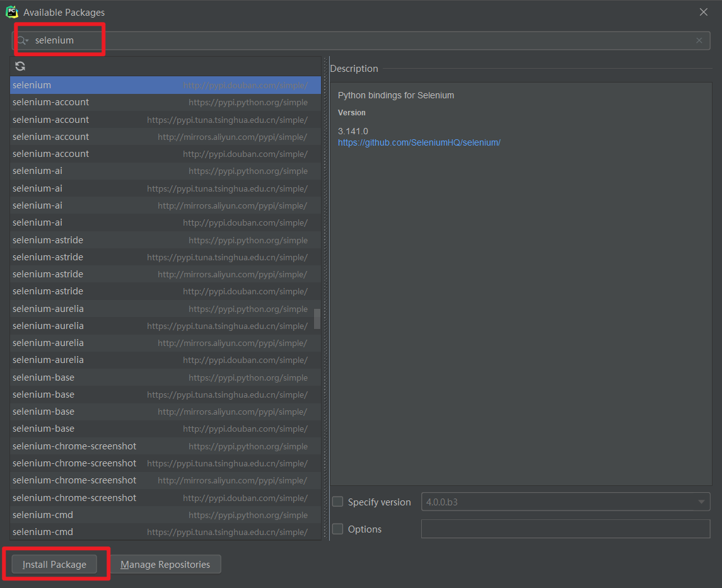Image resolution: width=722 pixels, height=588 pixels.
Task: Select selenium-base from pypi.python.org
Action: coord(165,377)
